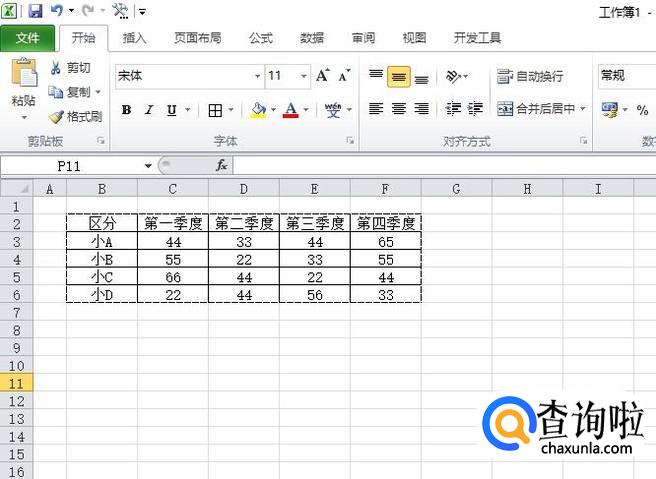The height and width of the screenshot is (479, 656).
Task: Click 自动换行 Wrap Text button
Action: 530,76
